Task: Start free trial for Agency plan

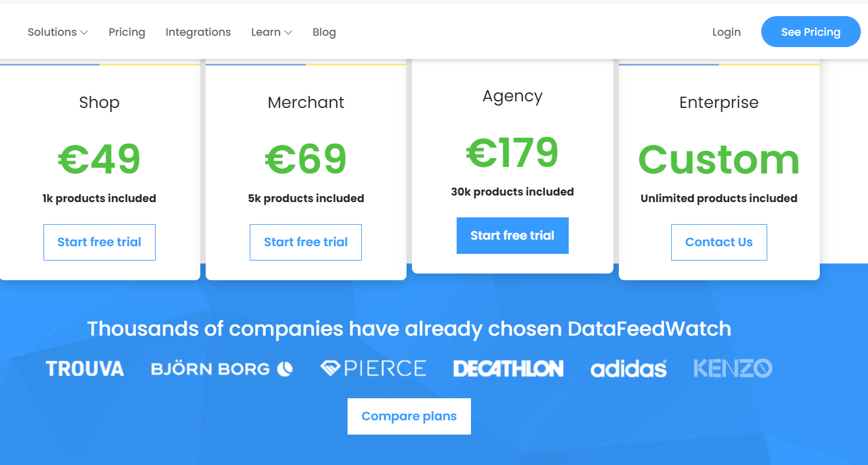Action: (513, 235)
